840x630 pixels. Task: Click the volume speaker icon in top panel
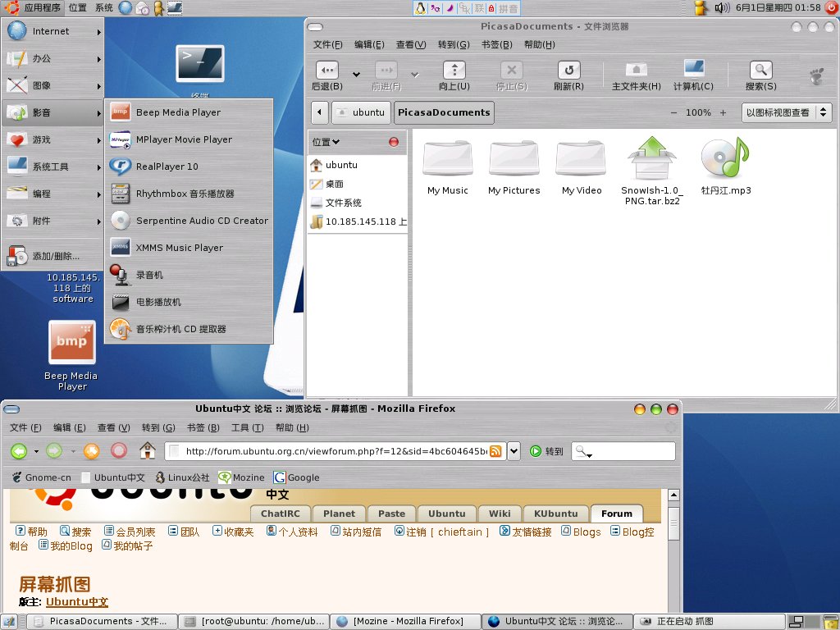click(722, 7)
